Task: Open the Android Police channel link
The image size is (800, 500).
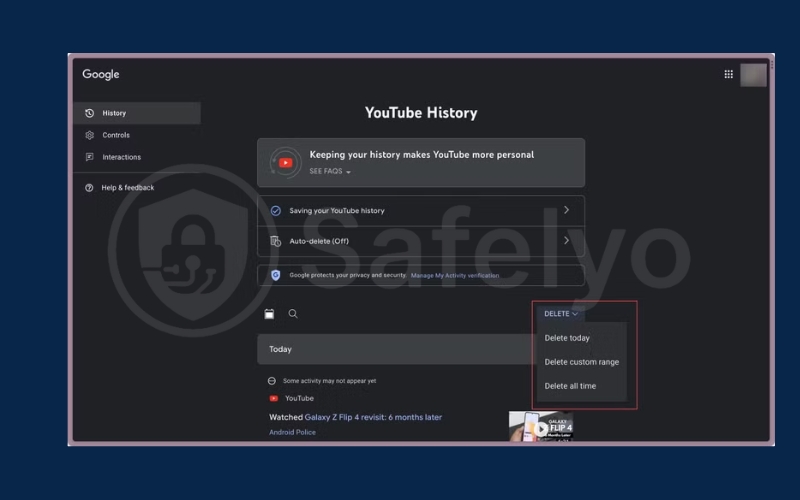Action: click(292, 432)
